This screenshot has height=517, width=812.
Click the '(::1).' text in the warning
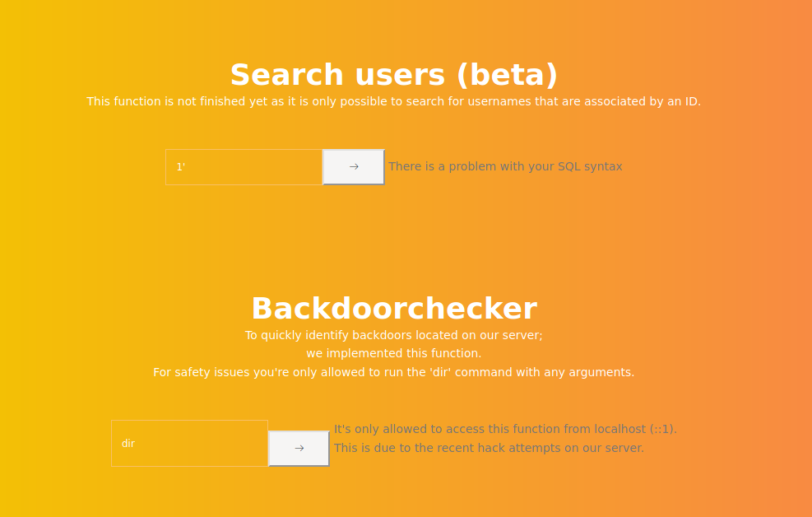[x=663, y=430]
